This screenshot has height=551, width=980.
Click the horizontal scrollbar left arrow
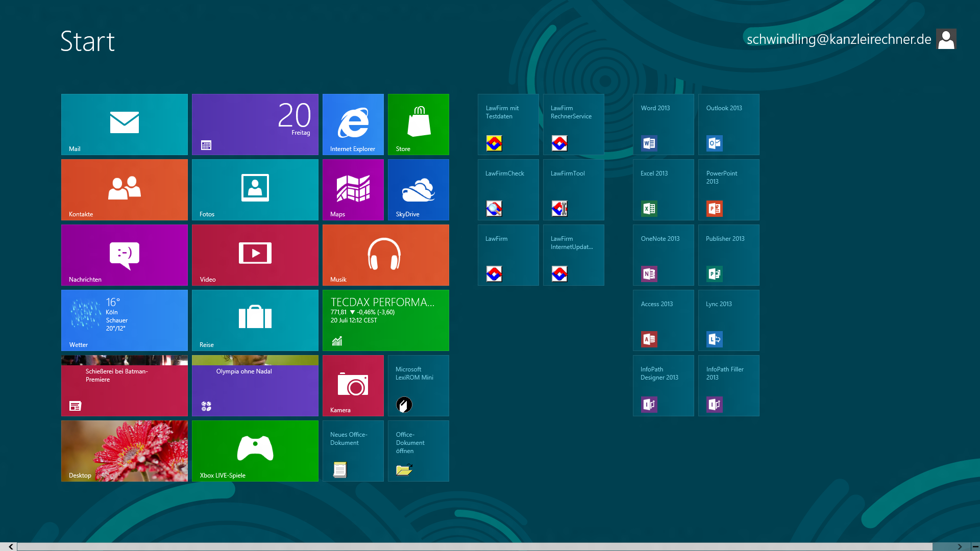[10, 546]
